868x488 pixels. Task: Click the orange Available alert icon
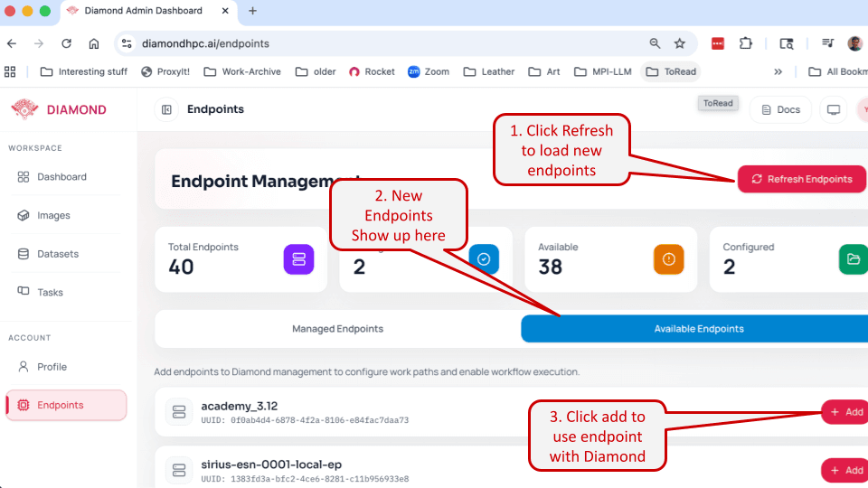669,259
